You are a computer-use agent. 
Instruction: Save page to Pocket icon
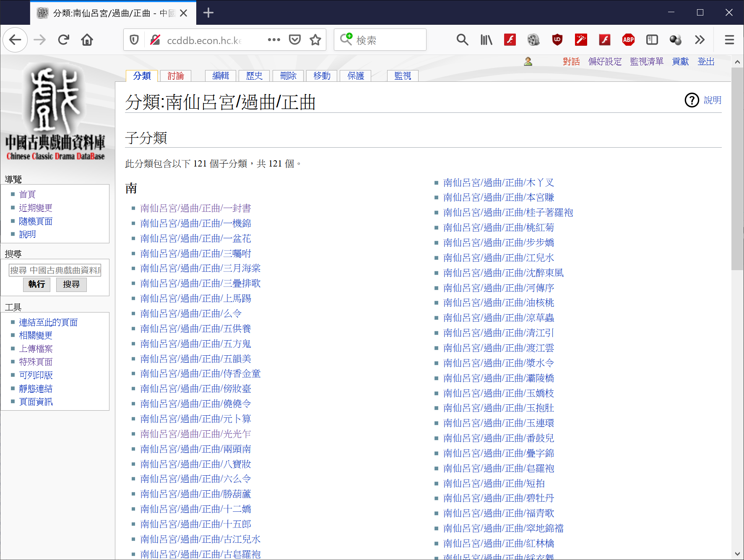pos(295,40)
